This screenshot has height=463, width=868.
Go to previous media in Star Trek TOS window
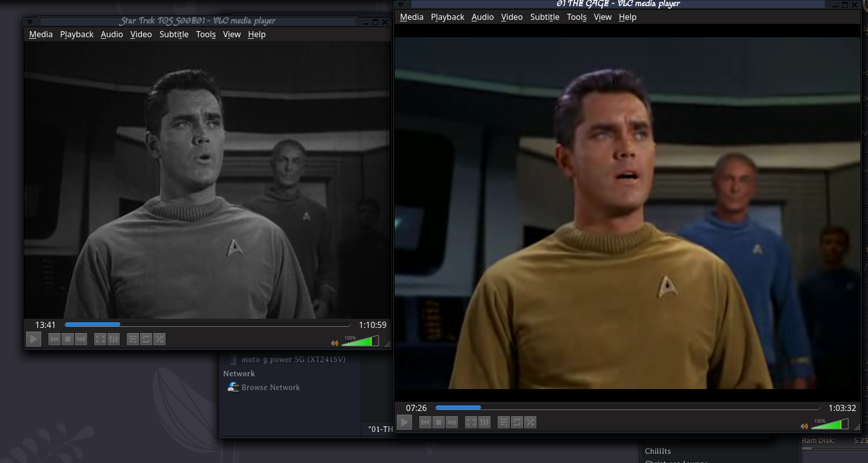tap(55, 339)
